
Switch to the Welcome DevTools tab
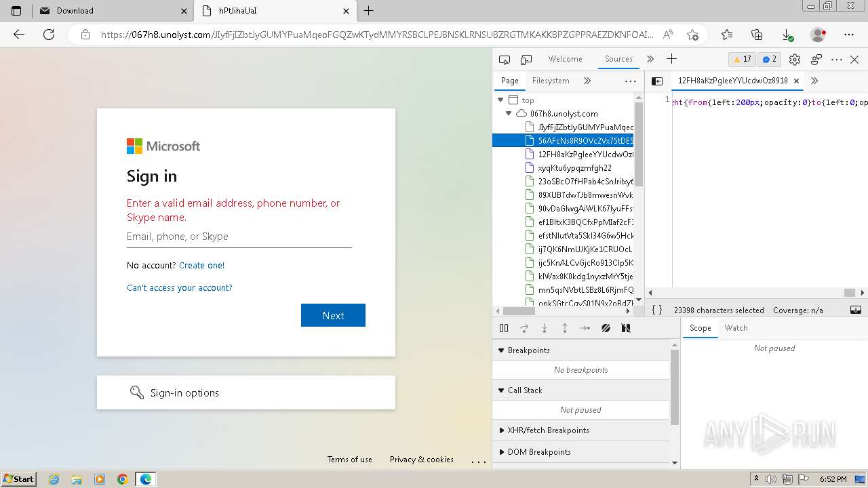565,59
